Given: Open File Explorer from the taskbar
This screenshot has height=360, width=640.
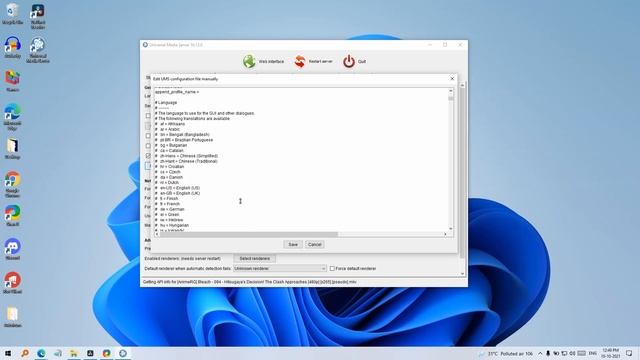Looking at the screenshot, I should [73, 353].
